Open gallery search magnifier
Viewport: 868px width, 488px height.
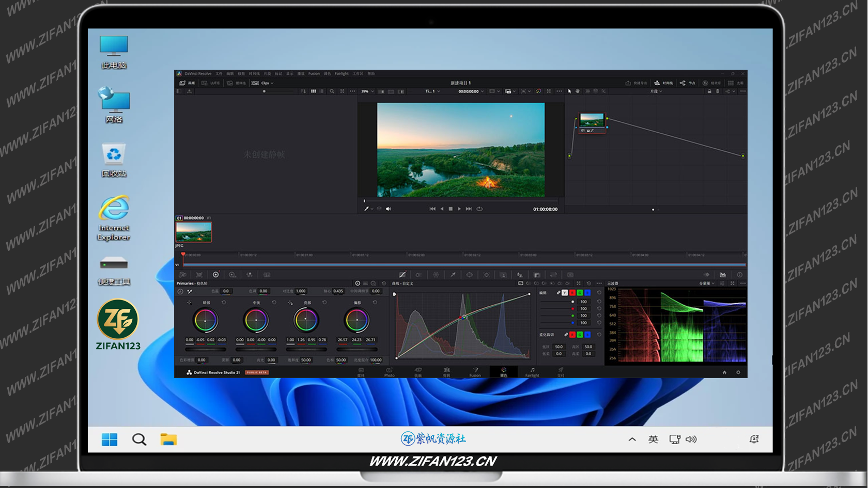coord(332,91)
